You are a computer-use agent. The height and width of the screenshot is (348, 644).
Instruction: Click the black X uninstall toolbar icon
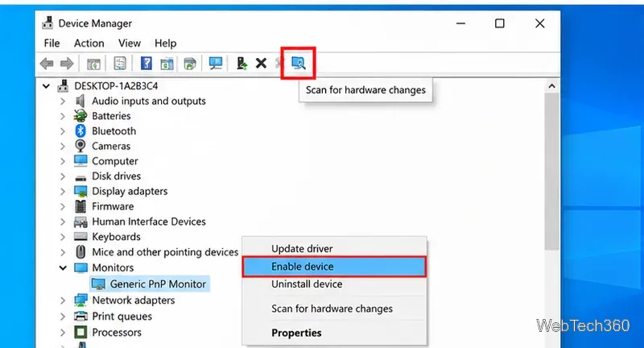coord(261,64)
